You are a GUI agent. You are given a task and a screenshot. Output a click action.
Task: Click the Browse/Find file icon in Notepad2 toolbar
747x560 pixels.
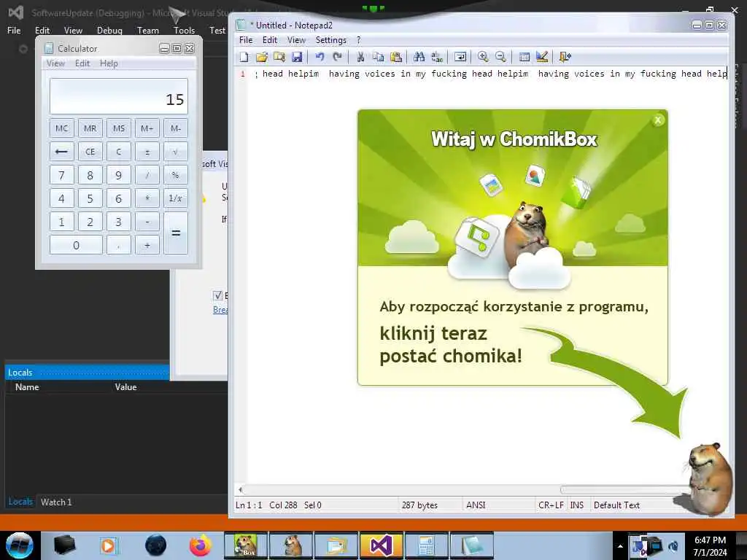[x=279, y=57]
